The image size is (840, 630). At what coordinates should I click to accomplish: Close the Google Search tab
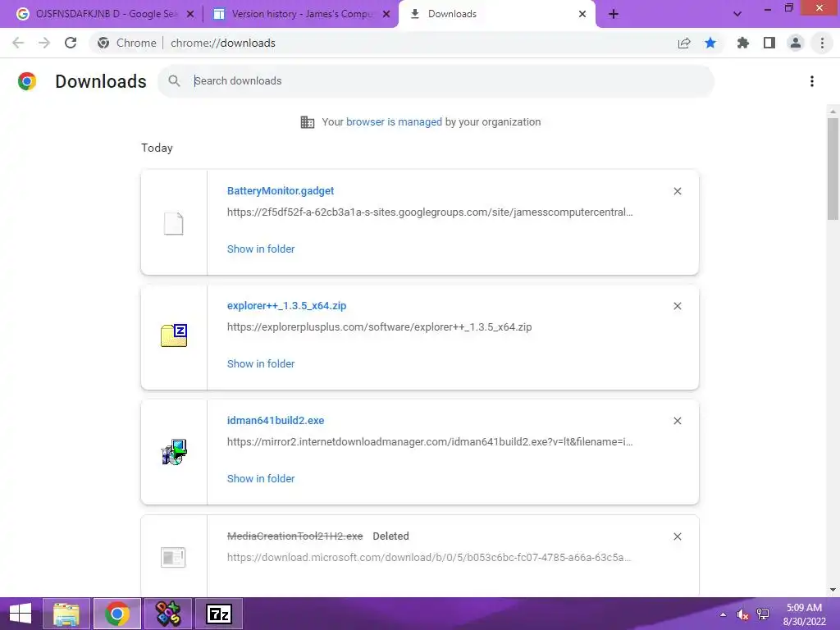coord(190,14)
